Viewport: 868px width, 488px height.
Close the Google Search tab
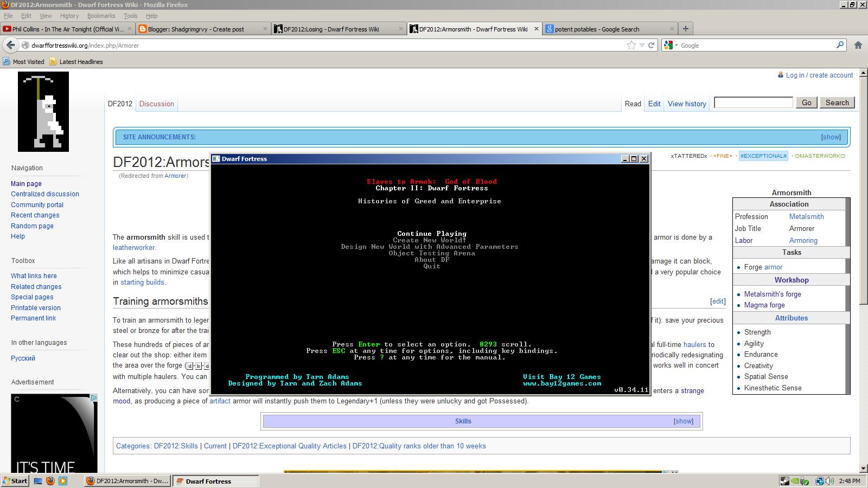(x=672, y=29)
